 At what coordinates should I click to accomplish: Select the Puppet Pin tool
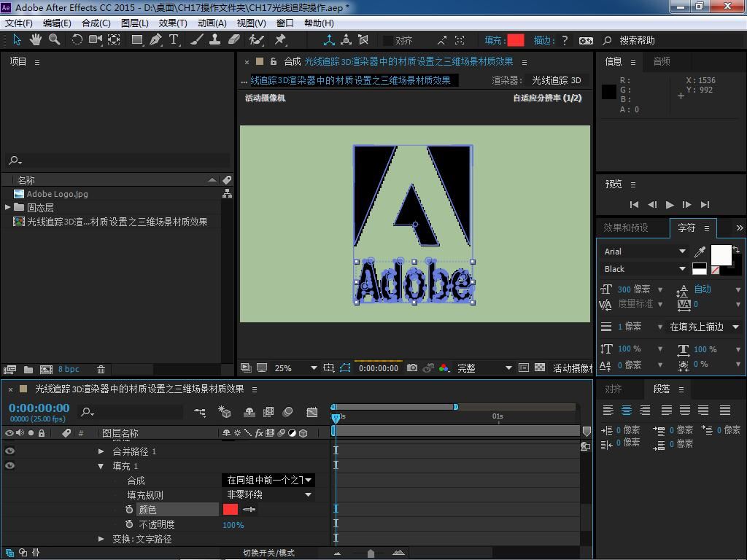click(280, 40)
